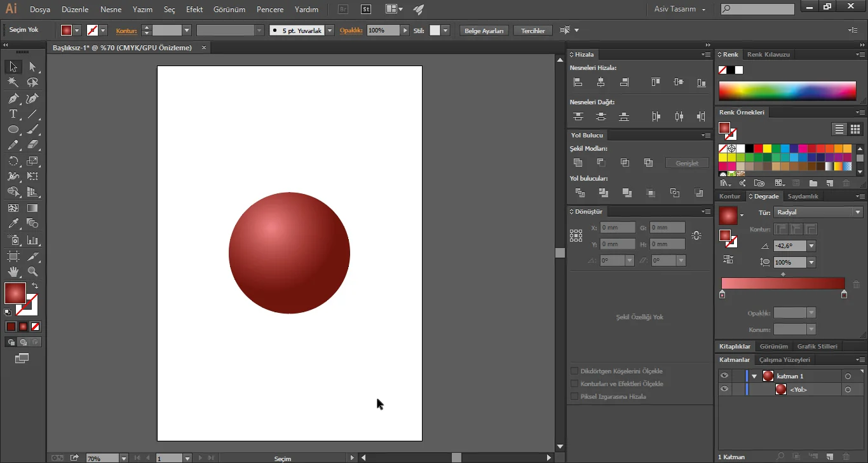This screenshot has width=868, height=463.
Task: Select the Type tool
Action: (x=13, y=114)
